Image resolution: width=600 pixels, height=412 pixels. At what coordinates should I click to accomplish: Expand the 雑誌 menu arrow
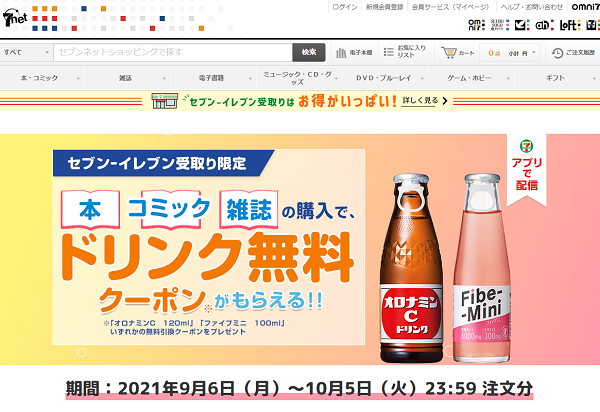(x=164, y=78)
